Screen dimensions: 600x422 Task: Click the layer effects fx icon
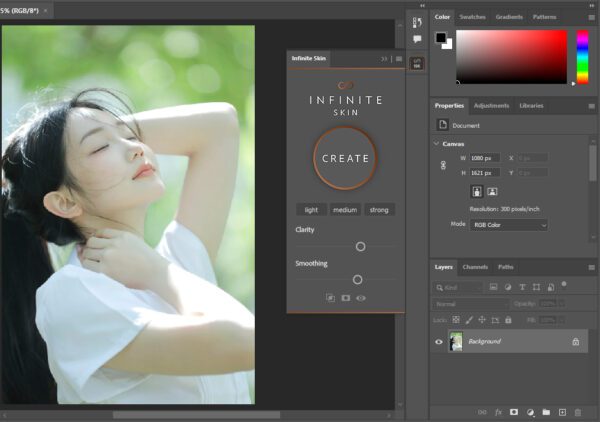498,412
